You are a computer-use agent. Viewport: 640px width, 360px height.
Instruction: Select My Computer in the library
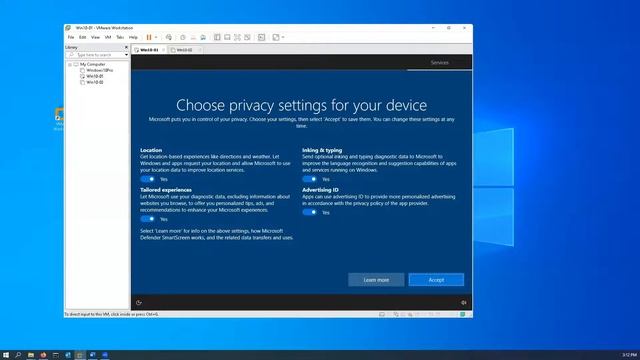(x=92, y=64)
